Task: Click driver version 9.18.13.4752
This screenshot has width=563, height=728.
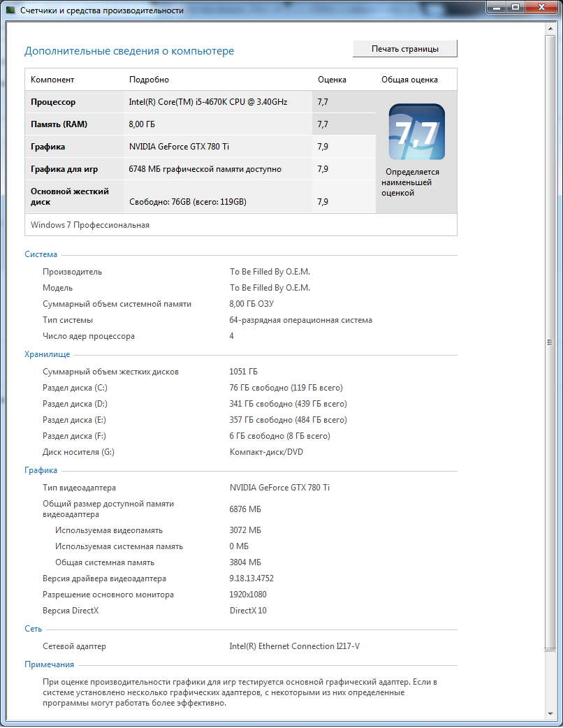Action: (x=251, y=578)
